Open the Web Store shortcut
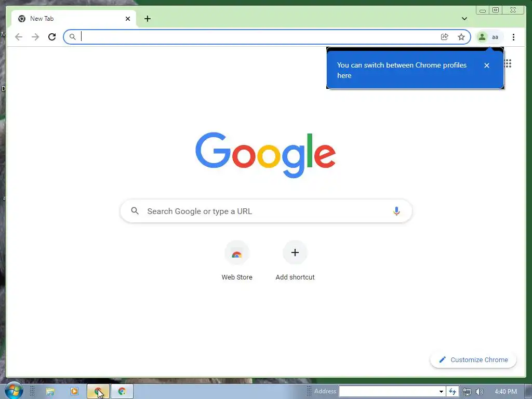532x399 pixels. point(237,261)
